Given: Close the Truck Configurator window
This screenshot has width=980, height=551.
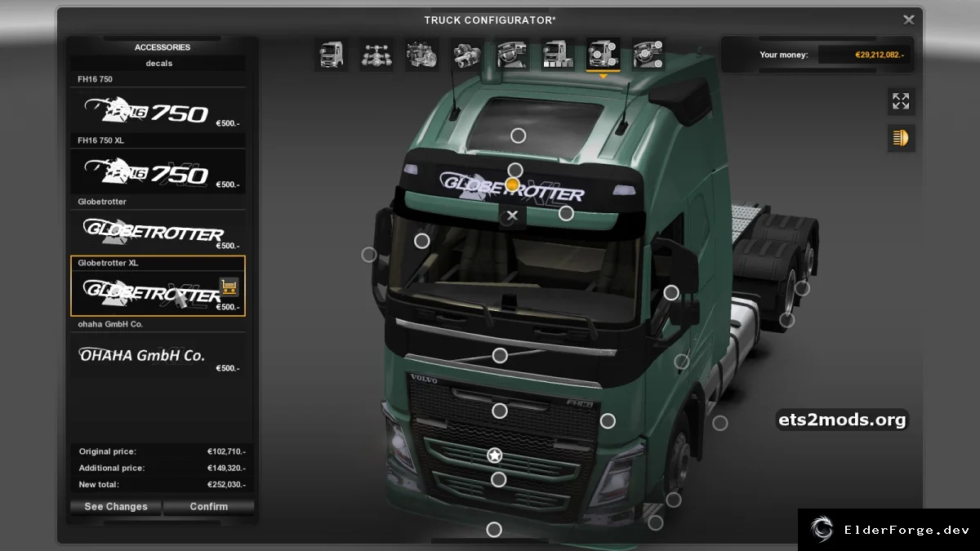Looking at the screenshot, I should [x=909, y=20].
